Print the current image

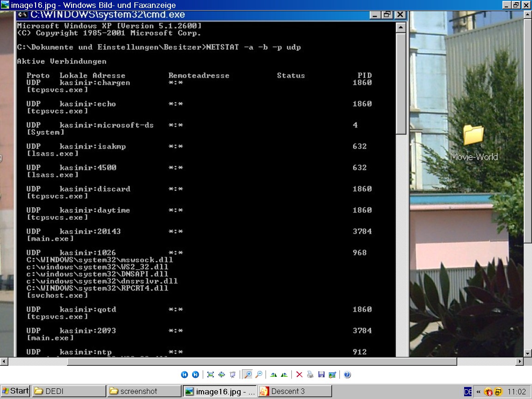(x=310, y=375)
